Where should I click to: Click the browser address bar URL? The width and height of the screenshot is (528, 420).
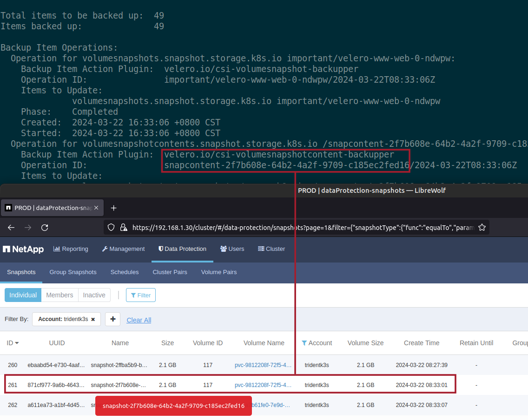(303, 228)
